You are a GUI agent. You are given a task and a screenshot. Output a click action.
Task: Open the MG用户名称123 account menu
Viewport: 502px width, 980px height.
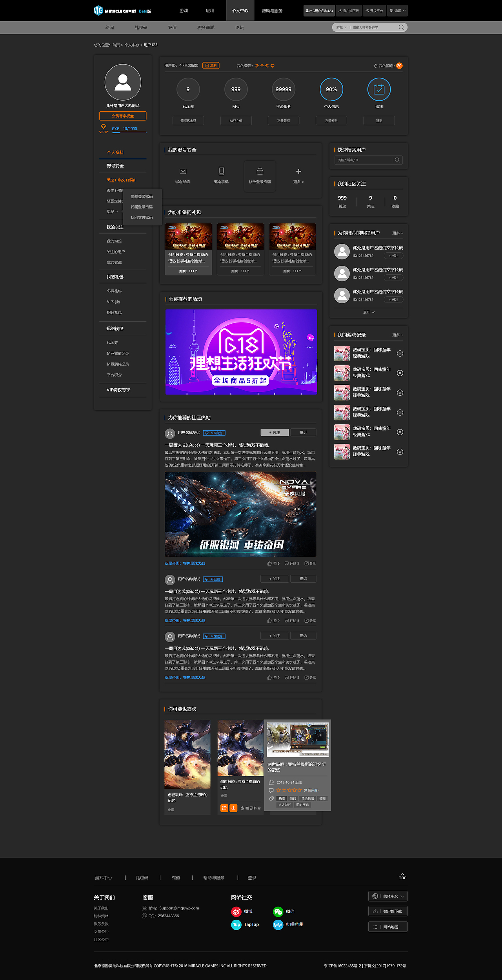click(x=319, y=11)
